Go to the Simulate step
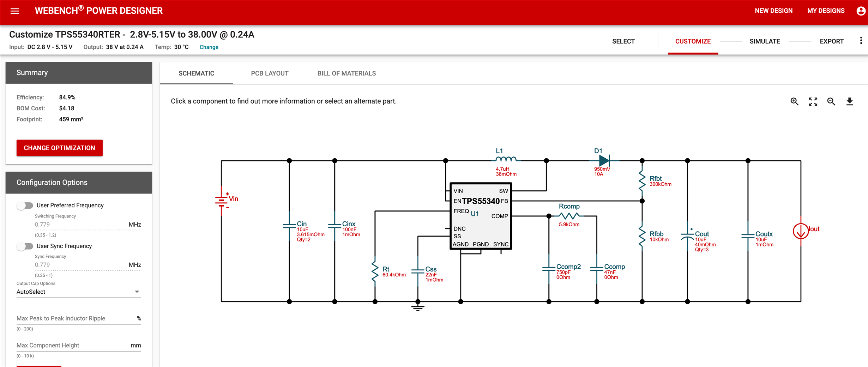 (x=765, y=41)
